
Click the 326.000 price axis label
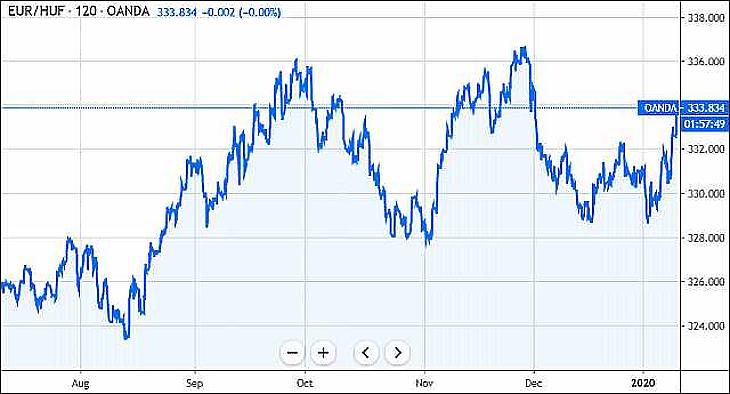pos(706,281)
